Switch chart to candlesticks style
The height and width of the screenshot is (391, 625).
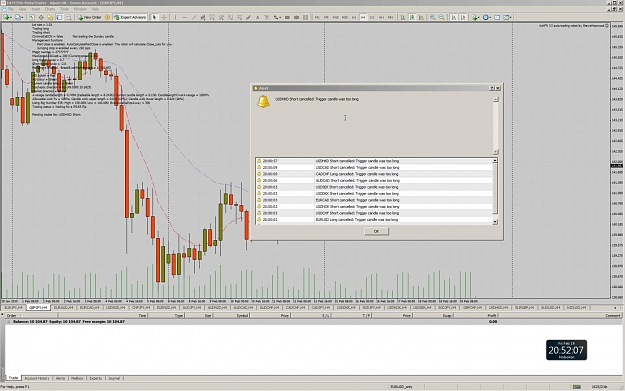(412, 17)
